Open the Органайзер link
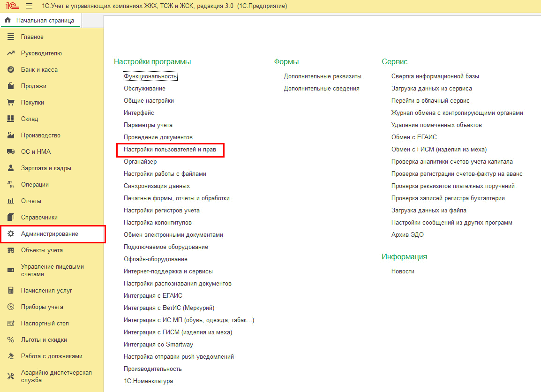The height and width of the screenshot is (392, 541). click(x=140, y=161)
